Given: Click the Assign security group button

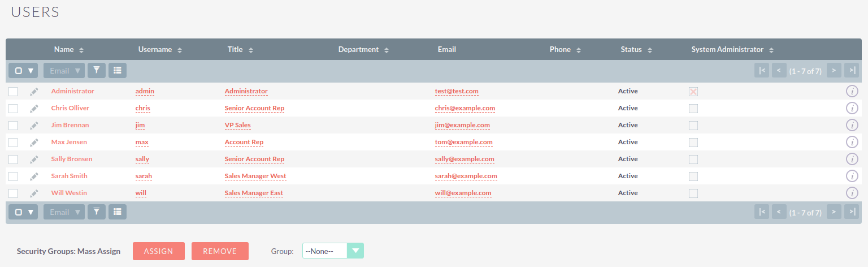Looking at the screenshot, I should 159,251.
